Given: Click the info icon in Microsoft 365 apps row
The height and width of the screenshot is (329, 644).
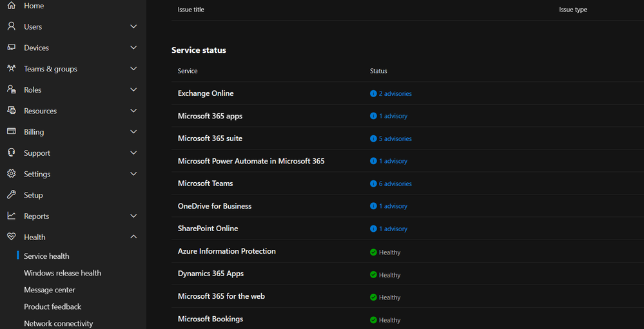Looking at the screenshot, I should coord(373,116).
